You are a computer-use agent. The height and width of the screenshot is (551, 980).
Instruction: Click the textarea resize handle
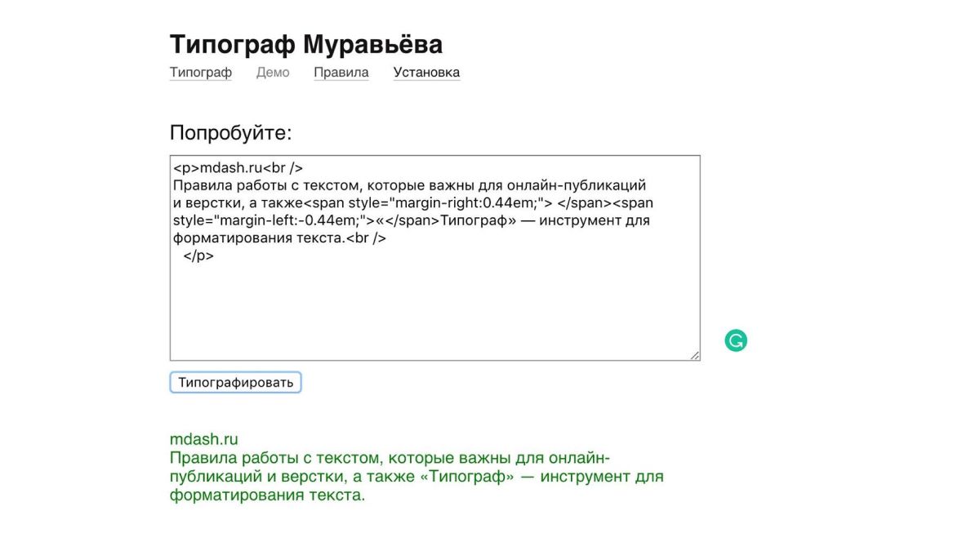point(694,354)
